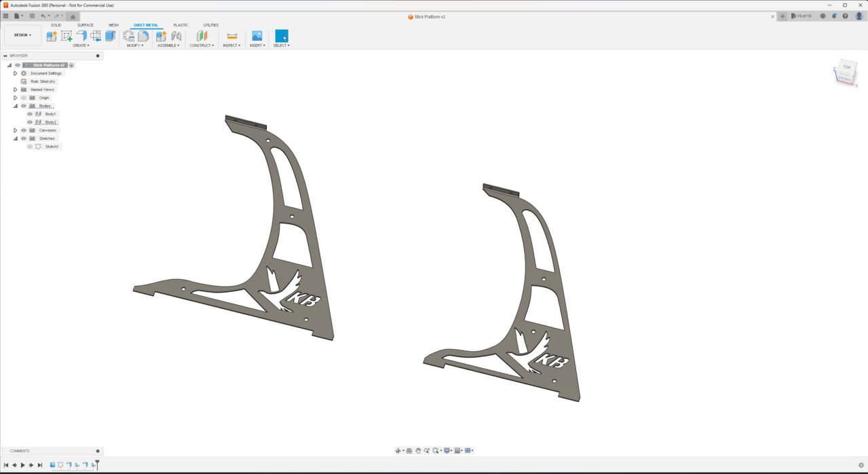Play the timeline
The width and height of the screenshot is (868, 474).
pos(23,465)
